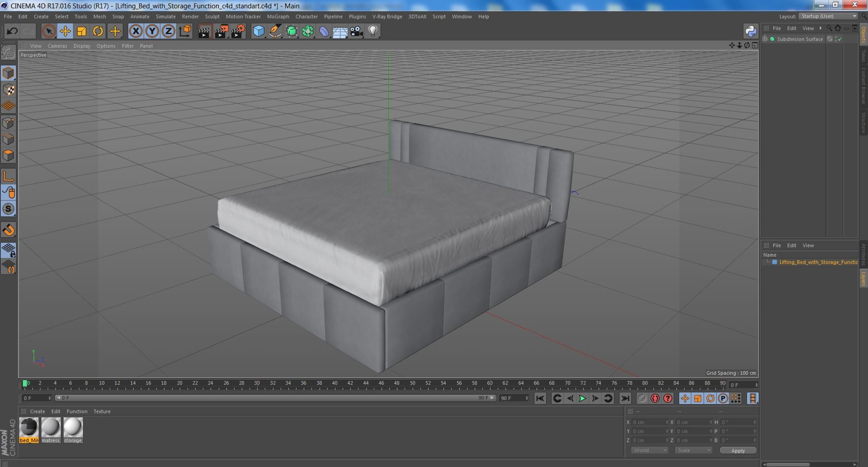This screenshot has height=467, width=868.
Task: Go to end of animation
Action: [625, 398]
